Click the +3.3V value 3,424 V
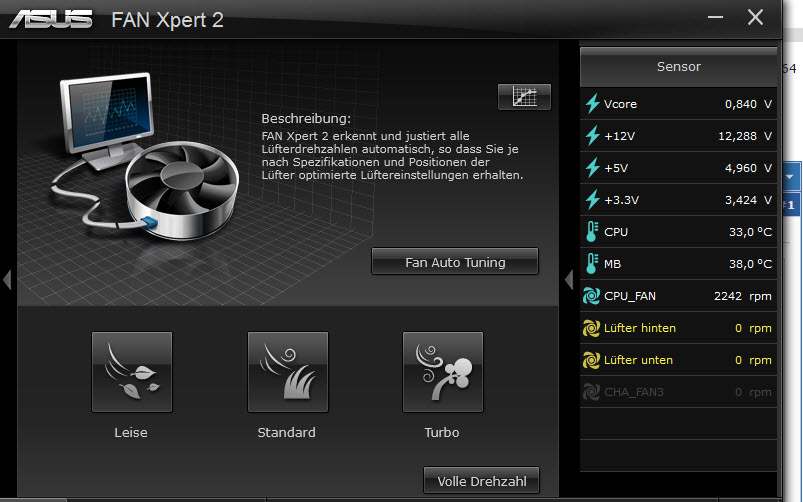 coord(748,200)
